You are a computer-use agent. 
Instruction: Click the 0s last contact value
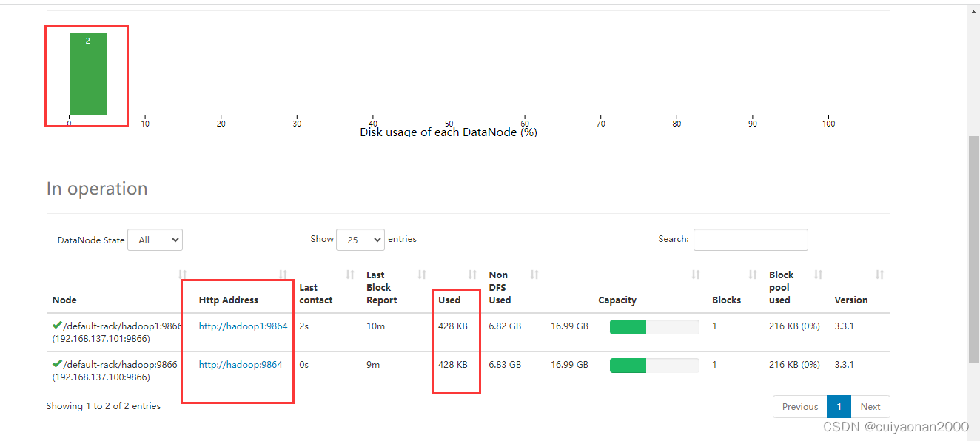pos(303,365)
